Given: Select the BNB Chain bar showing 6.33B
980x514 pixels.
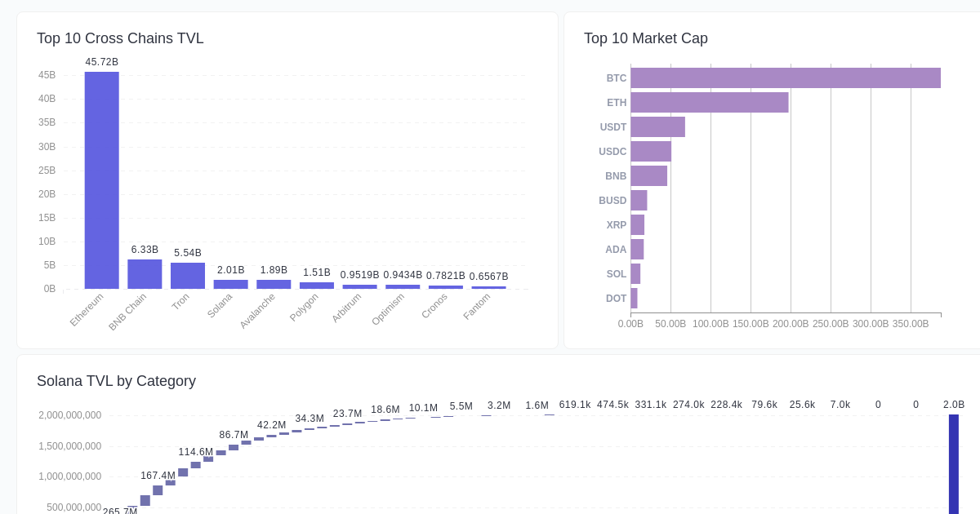Looking at the screenshot, I should [x=145, y=273].
